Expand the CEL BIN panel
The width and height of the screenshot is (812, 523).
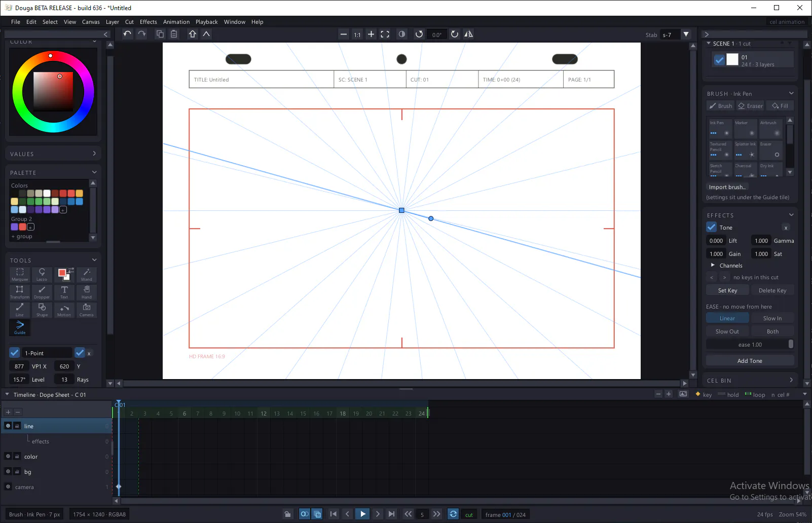pos(791,380)
